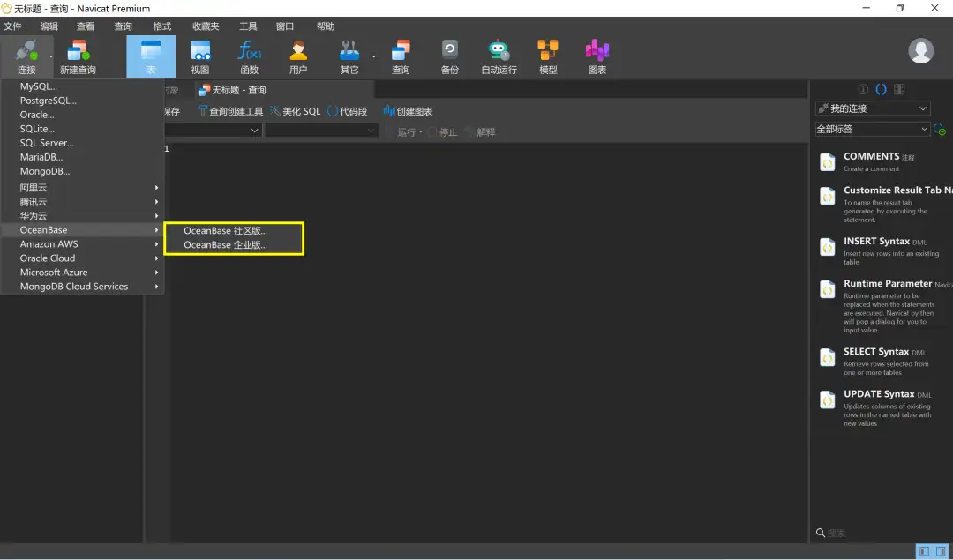953x560 pixels.
Task: Open the 帮助 menu
Action: point(326,26)
